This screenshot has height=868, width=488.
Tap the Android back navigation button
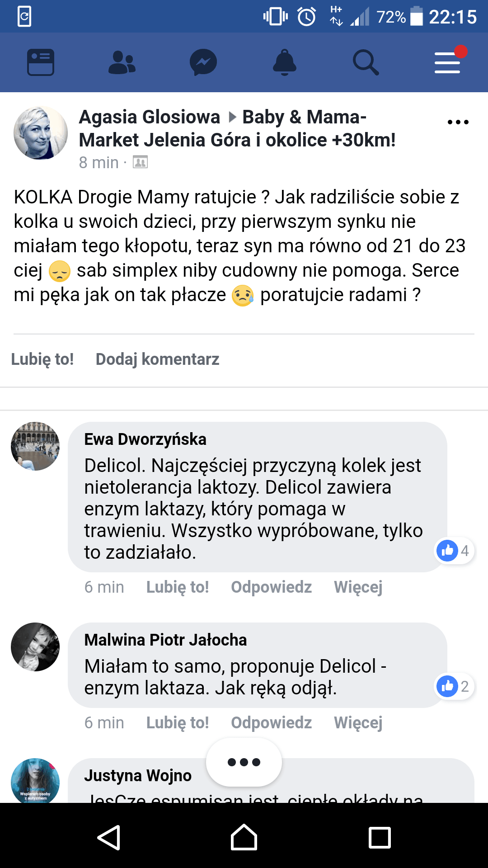(x=109, y=838)
